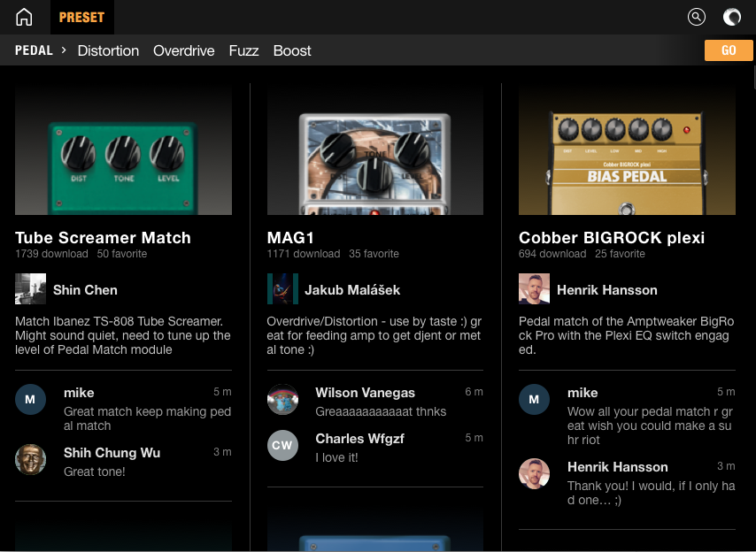Click Jakub Malášek's avatar picture
The image size is (756, 552).
tap(282, 289)
